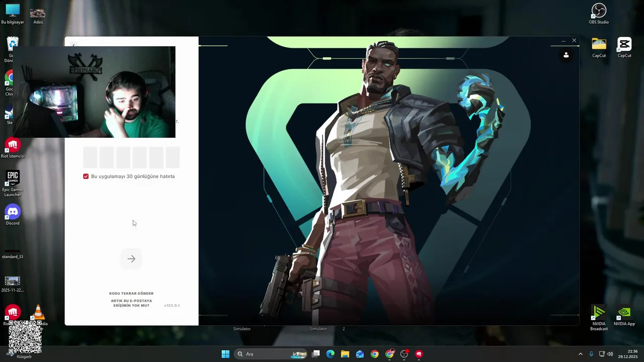This screenshot has width=644, height=362.
Task: Open the Riot Client taskbar icon
Action: coord(419,354)
